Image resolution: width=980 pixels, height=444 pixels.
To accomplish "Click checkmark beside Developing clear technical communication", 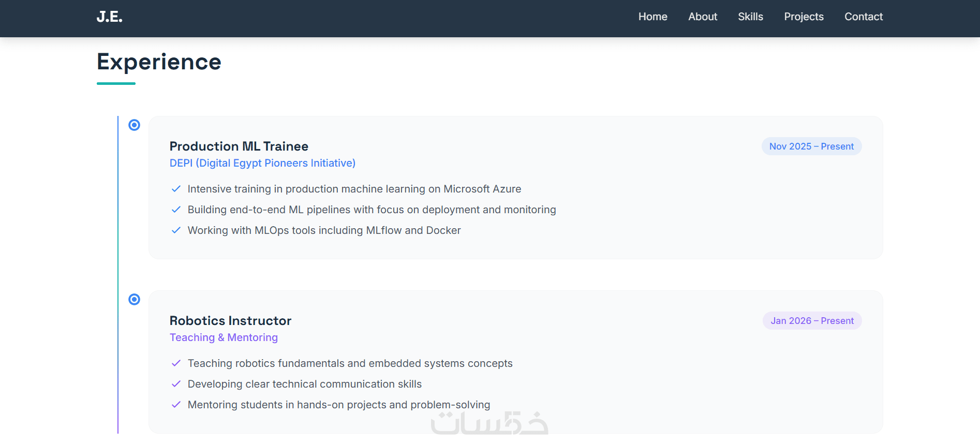I will (176, 384).
